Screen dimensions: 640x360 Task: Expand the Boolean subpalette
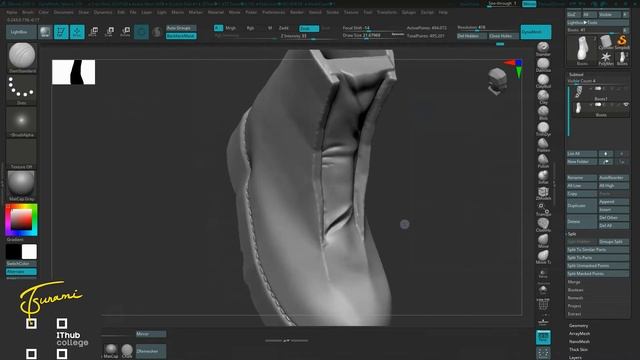pyautogui.click(x=576, y=290)
